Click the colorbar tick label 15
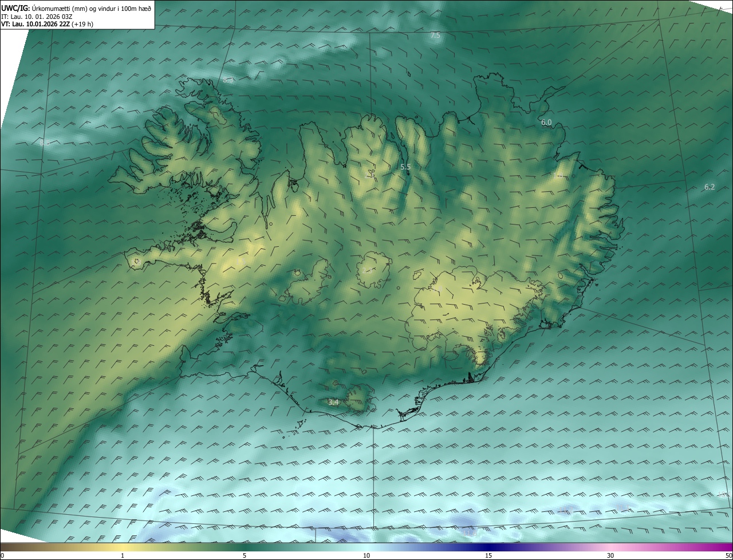The height and width of the screenshot is (560, 733). (x=488, y=555)
